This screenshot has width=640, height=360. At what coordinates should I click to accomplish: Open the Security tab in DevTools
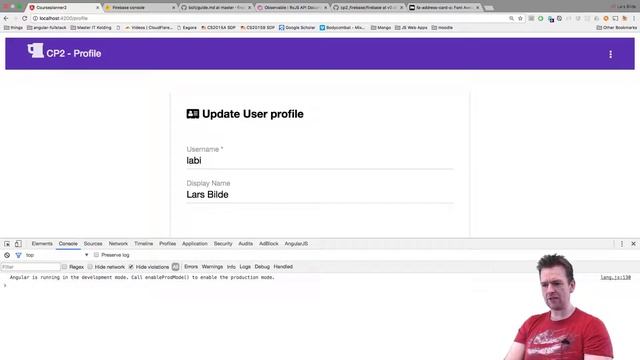(223, 244)
